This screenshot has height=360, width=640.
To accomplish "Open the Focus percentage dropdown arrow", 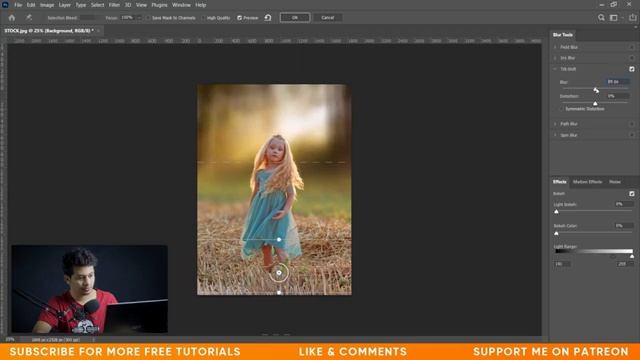I will (x=139, y=18).
